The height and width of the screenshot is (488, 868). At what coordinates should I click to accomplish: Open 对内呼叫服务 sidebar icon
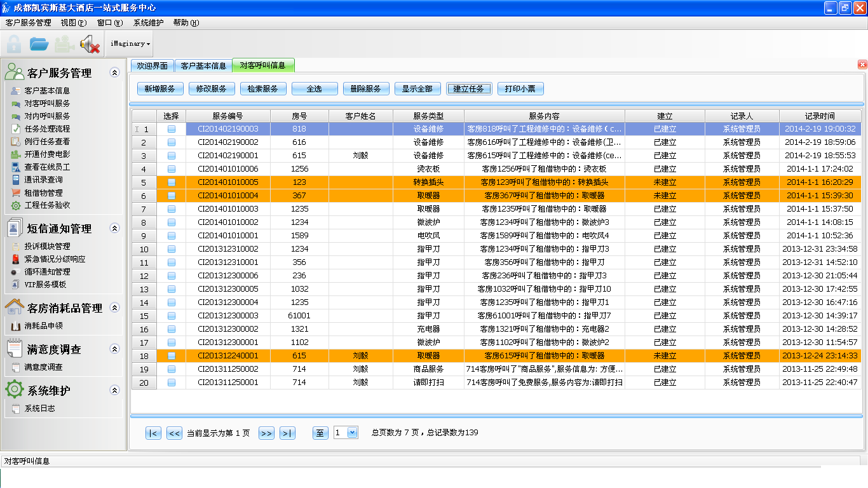click(15, 116)
